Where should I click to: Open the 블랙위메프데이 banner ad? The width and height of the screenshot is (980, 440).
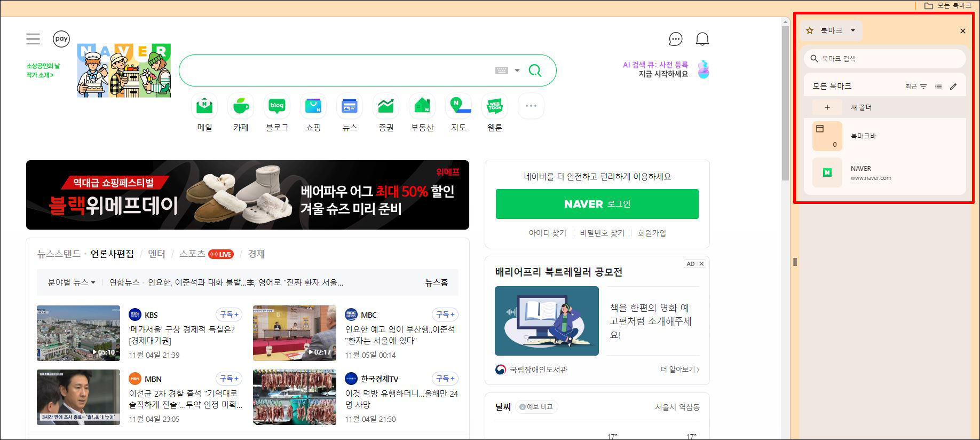(x=248, y=195)
